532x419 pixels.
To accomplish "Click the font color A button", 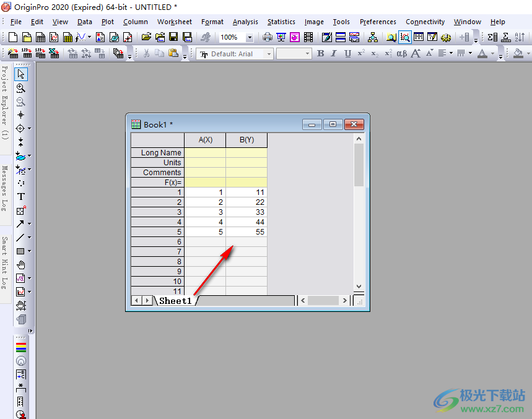I will tap(482, 54).
